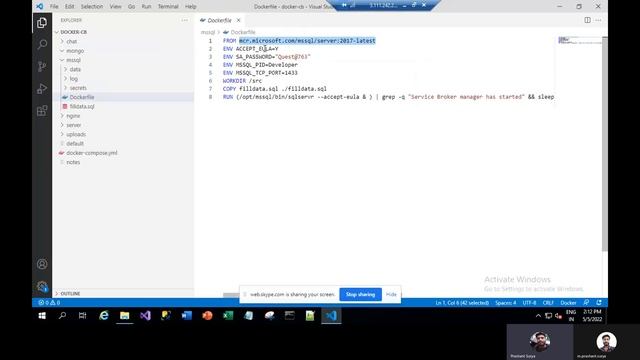Open the Go menu
Image resolution: width=640 pixels, height=360 pixels.
[131, 7]
